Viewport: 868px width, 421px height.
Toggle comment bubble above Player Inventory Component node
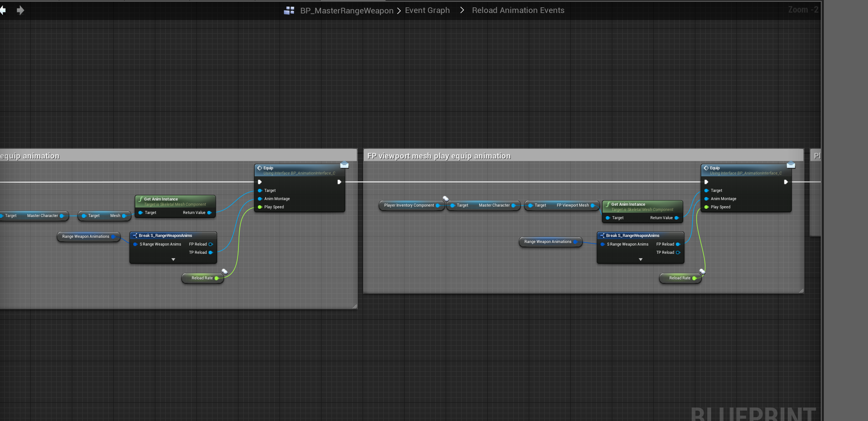[445, 199]
